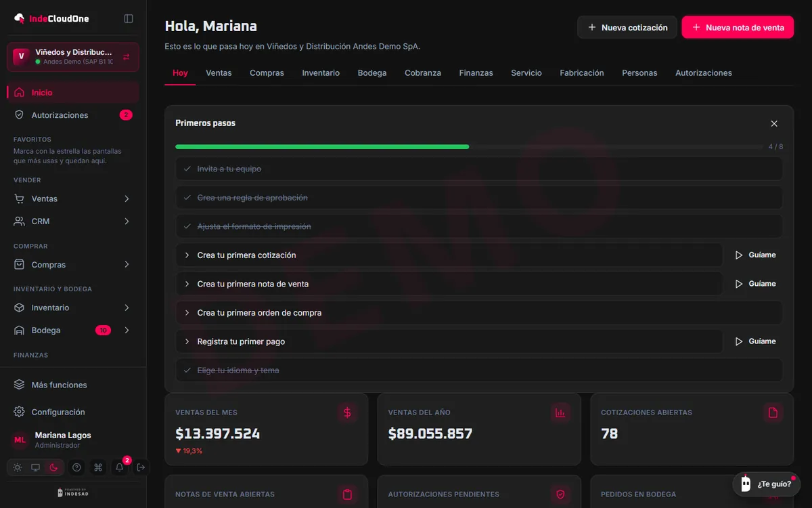The width and height of the screenshot is (812, 508).
Task: Close the Primeros pasos panel
Action: 774,123
